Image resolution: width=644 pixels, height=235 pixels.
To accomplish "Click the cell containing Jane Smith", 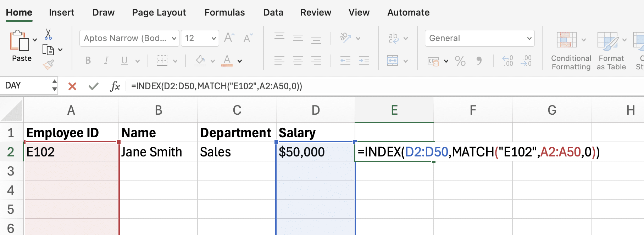I will (x=158, y=152).
